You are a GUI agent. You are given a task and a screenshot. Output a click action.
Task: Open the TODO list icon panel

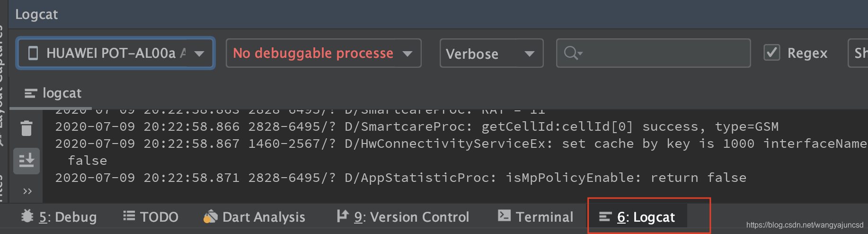click(x=129, y=216)
